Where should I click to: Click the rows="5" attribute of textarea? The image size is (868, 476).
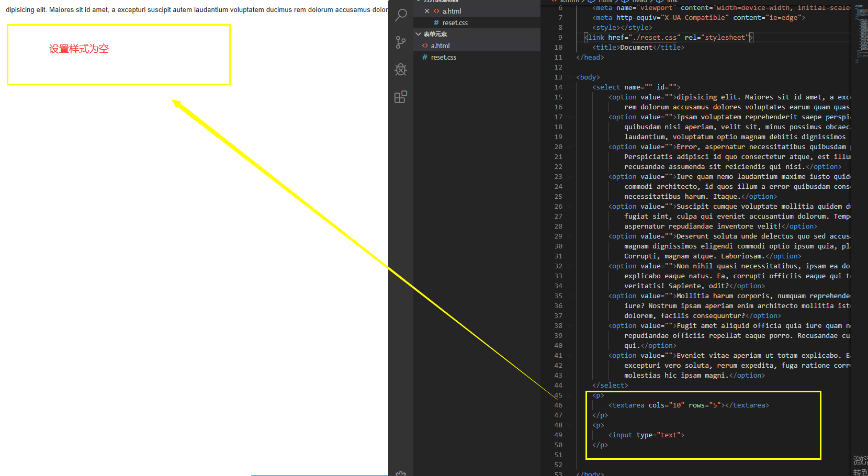(x=705, y=405)
